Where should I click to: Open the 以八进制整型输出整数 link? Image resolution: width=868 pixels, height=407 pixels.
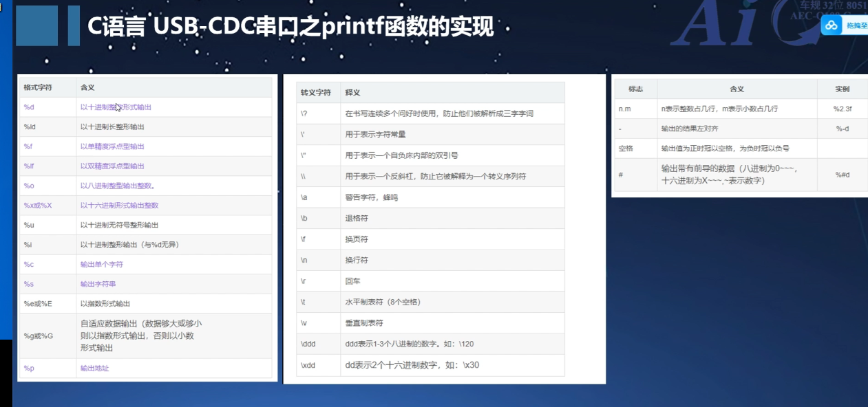tap(117, 186)
